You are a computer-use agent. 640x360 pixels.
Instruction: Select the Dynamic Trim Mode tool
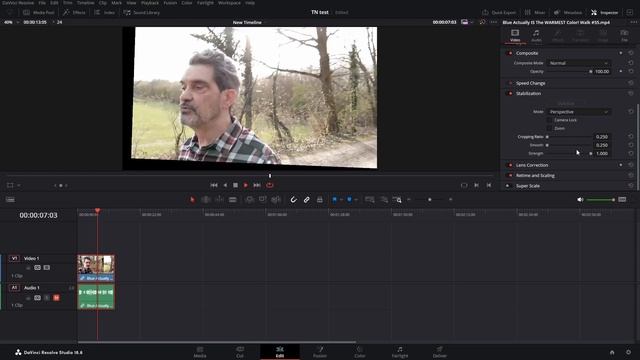point(220,200)
